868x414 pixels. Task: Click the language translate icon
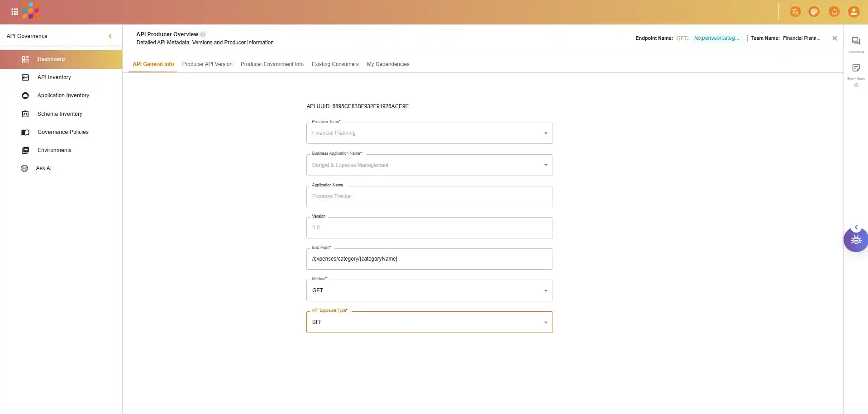tap(795, 12)
